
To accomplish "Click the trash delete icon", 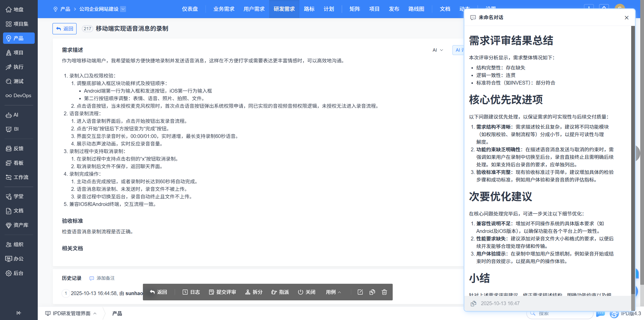I will [x=384, y=292].
